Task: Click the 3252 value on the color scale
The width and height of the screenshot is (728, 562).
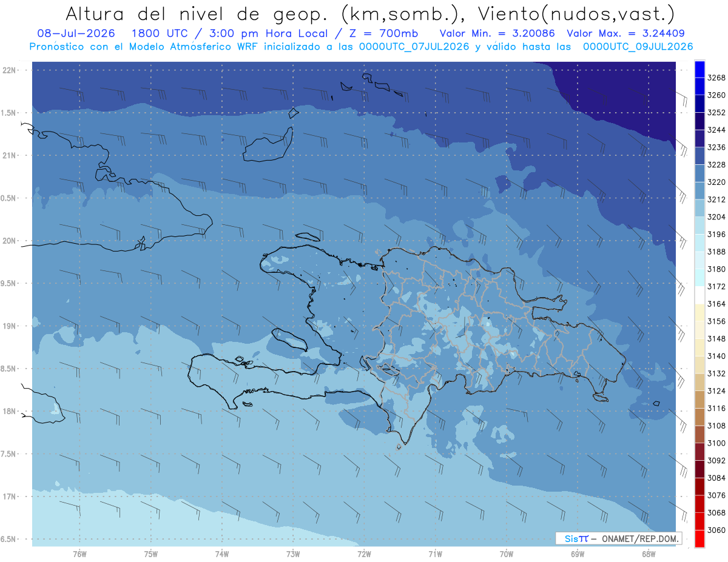Action: coord(716,113)
